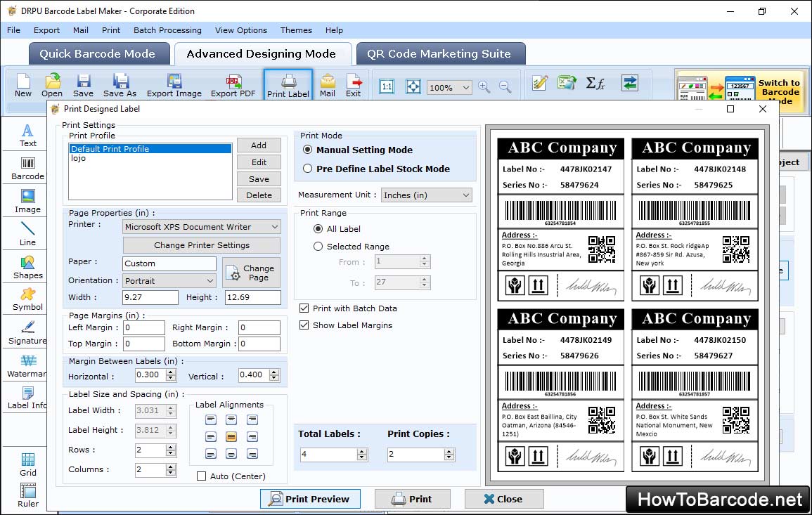This screenshot has width=812, height=515.
Task: Switch to the Quick Barcode Mode tab
Action: (x=98, y=54)
